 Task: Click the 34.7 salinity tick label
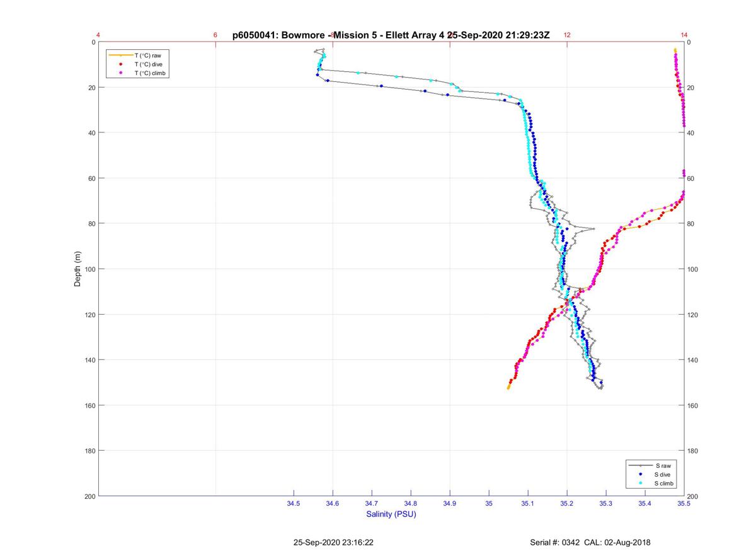[372, 503]
